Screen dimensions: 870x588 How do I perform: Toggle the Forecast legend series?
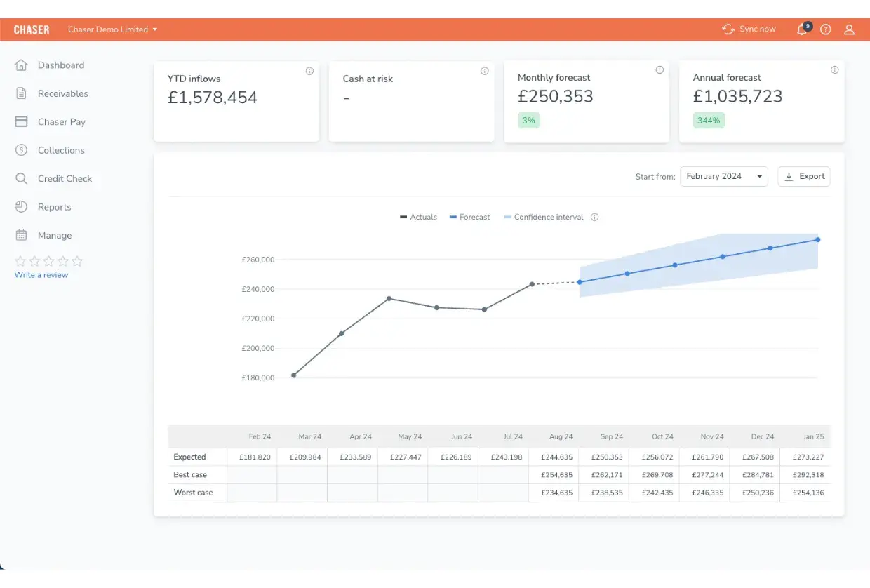[x=469, y=218]
